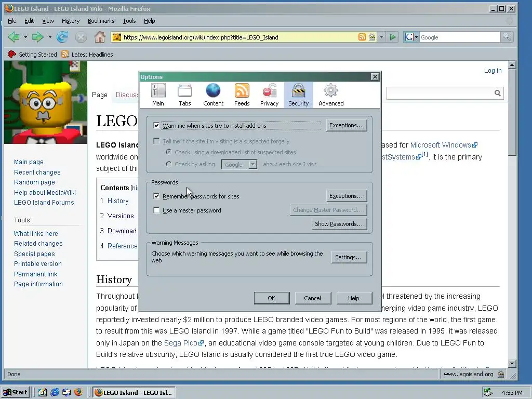Image resolution: width=532 pixels, height=399 pixels.
Task: Click Cancel in the Options dialog
Action: point(312,298)
